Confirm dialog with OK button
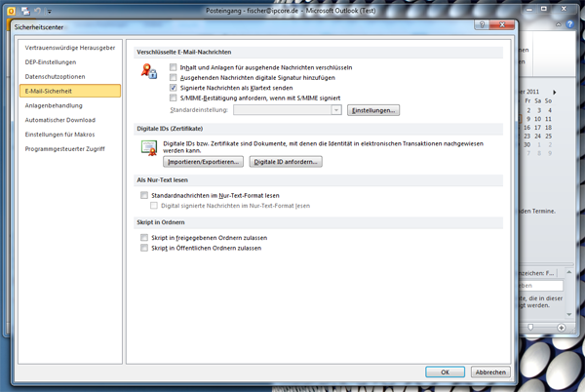The width and height of the screenshot is (585, 392). 446,372
